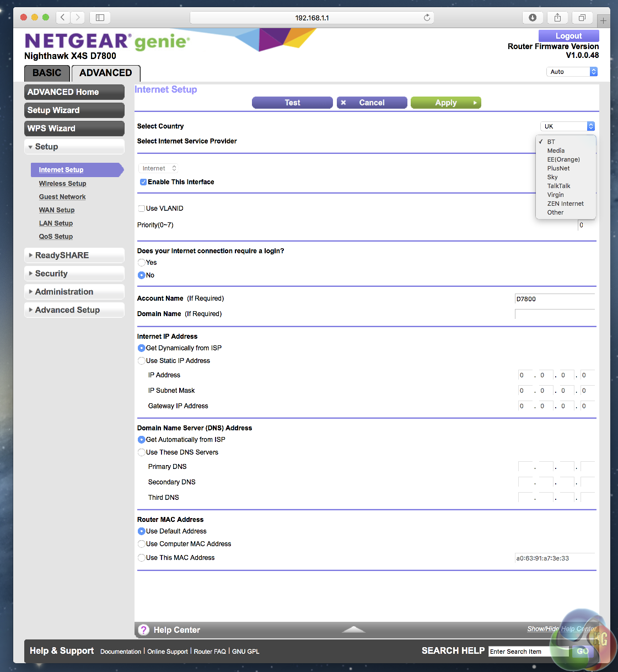Open the Select Country UK dropdown
This screenshot has height=672, width=618.
(567, 126)
